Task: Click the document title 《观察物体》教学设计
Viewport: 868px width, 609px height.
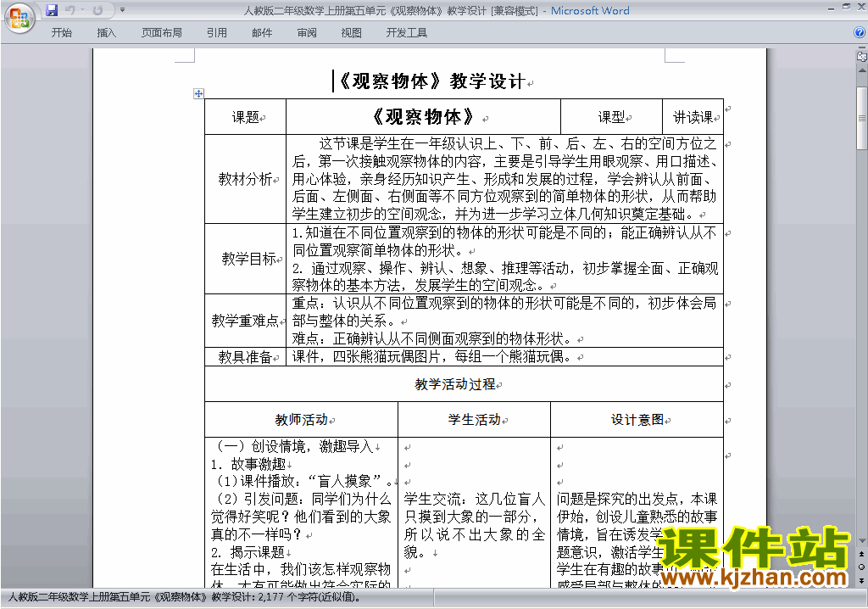Action: click(x=432, y=81)
